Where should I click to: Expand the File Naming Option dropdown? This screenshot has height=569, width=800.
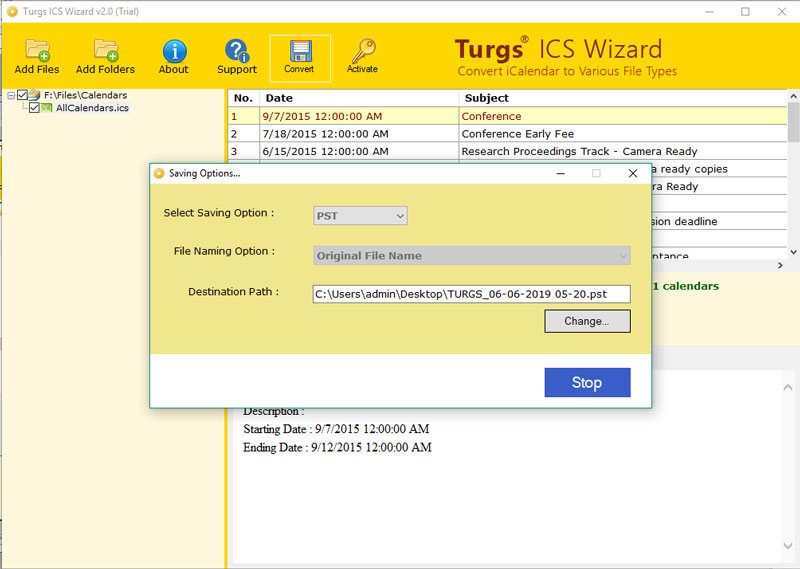tap(472, 256)
